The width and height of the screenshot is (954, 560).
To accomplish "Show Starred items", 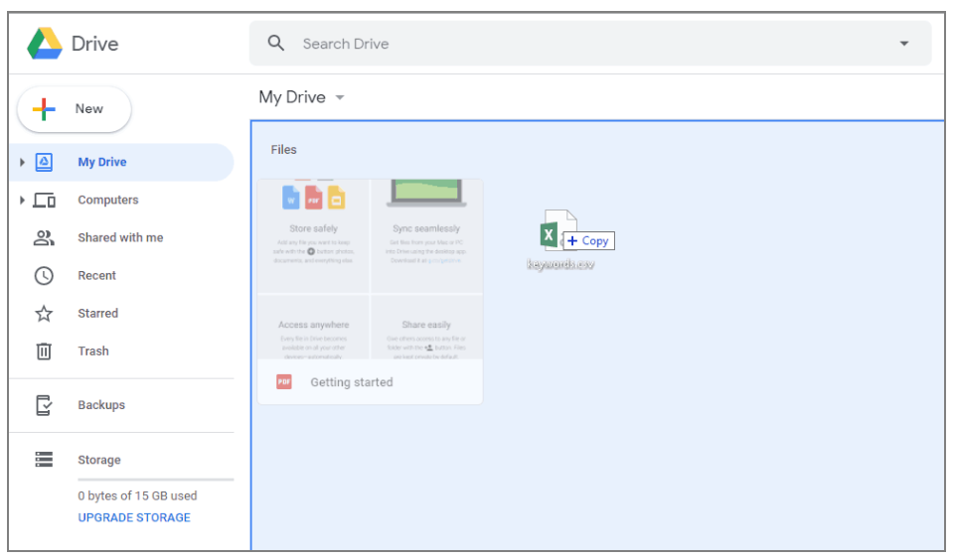I will click(x=98, y=313).
